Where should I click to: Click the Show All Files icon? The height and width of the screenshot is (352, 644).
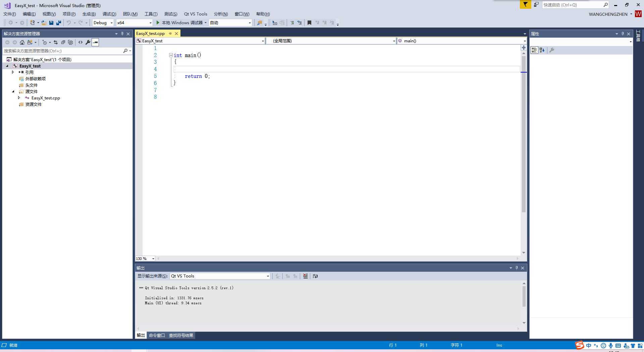[x=70, y=42]
